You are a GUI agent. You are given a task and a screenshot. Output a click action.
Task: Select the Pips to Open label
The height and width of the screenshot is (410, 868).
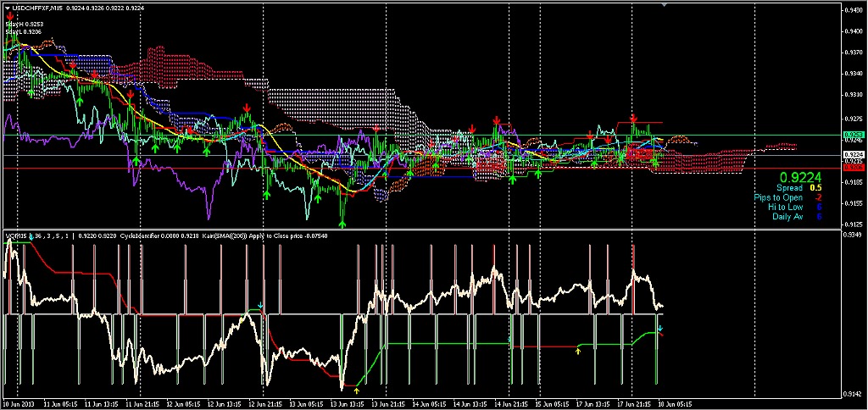click(x=778, y=197)
